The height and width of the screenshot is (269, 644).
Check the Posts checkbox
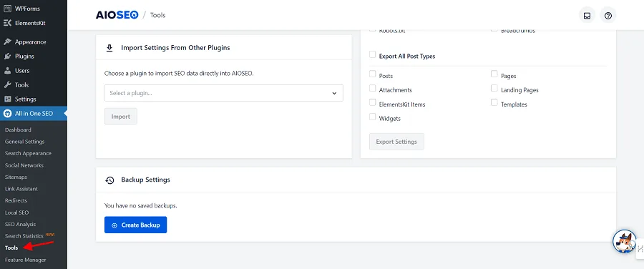(x=373, y=74)
